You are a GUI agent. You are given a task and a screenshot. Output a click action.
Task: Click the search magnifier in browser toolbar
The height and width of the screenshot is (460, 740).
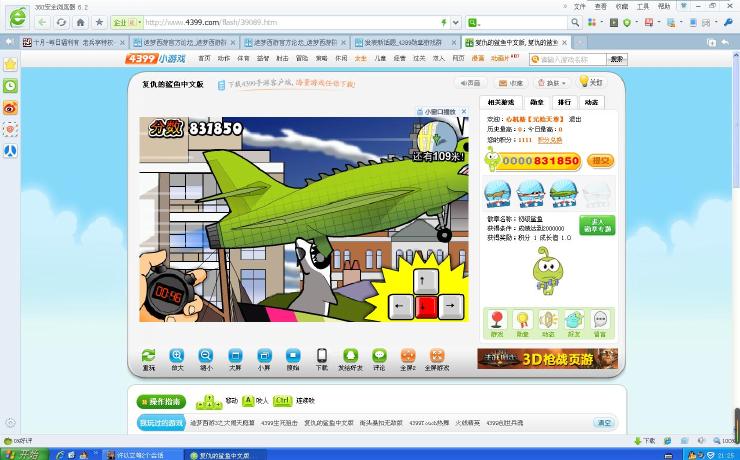click(x=575, y=22)
